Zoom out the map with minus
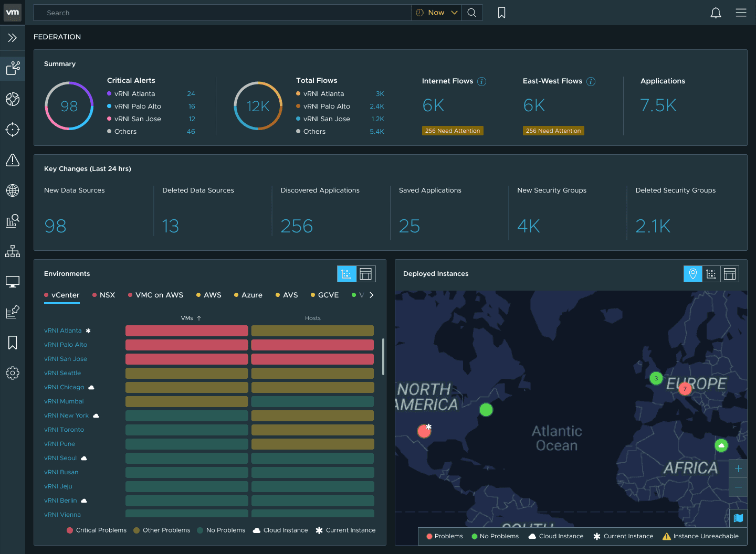Screen dimensions: 756x554 [738, 487]
